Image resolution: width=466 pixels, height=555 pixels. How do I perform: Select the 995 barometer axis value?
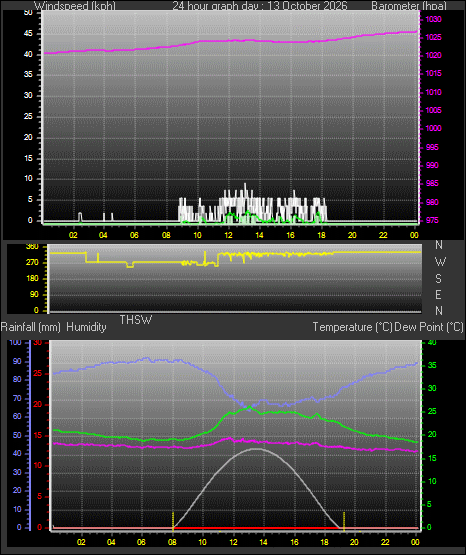[x=432, y=147]
